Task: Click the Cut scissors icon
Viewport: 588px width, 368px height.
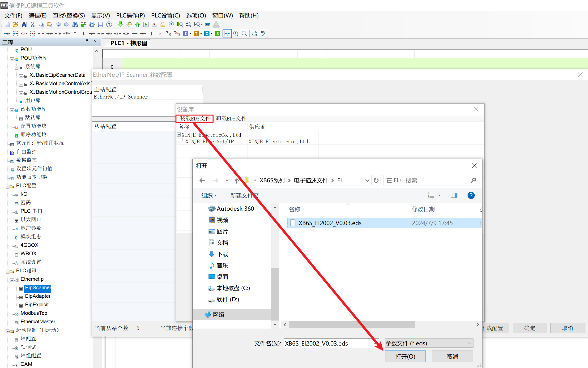Action: 32,24
